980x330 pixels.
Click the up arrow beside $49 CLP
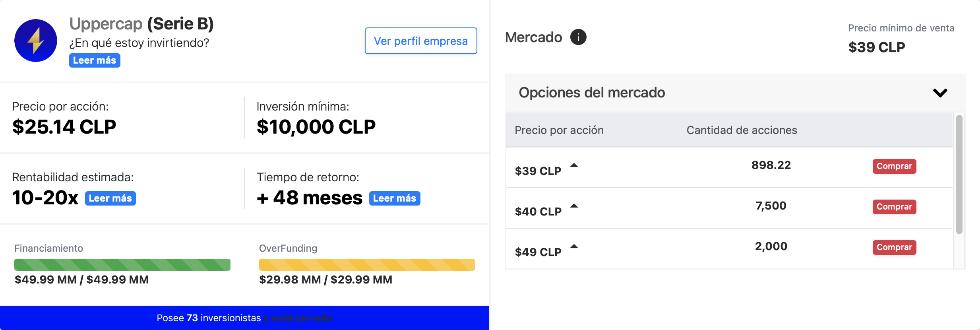pyautogui.click(x=574, y=247)
